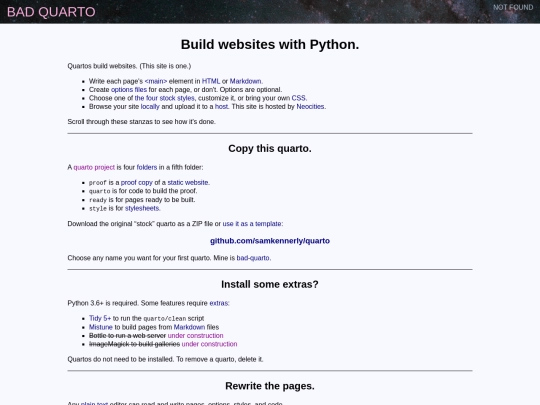Image resolution: width=540 pixels, height=405 pixels.
Task: Follow the Tidy 5+ link
Action: click(100, 318)
